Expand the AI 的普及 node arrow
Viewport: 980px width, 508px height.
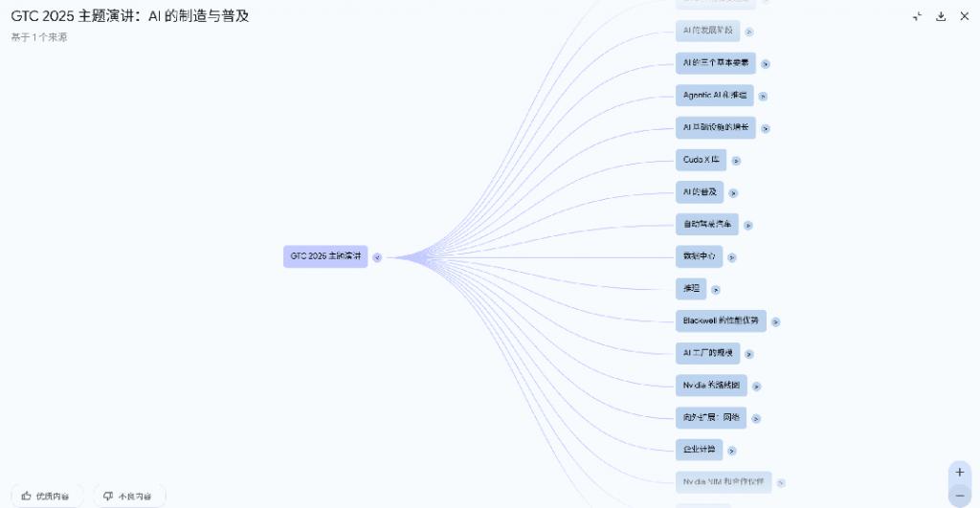click(x=733, y=193)
